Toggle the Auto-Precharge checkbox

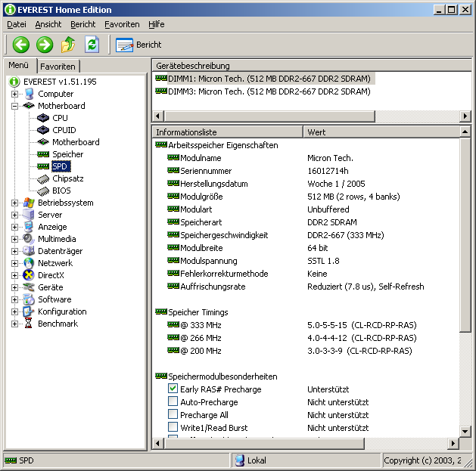click(x=173, y=401)
